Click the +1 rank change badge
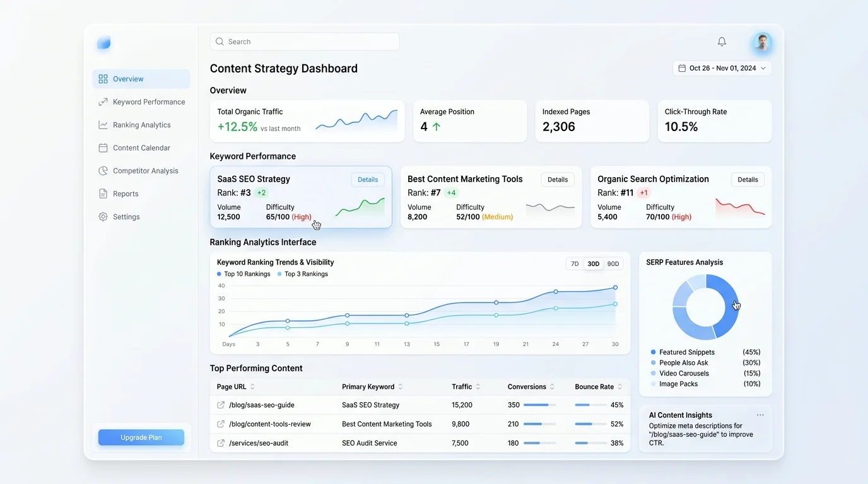868x484 pixels. coord(643,193)
